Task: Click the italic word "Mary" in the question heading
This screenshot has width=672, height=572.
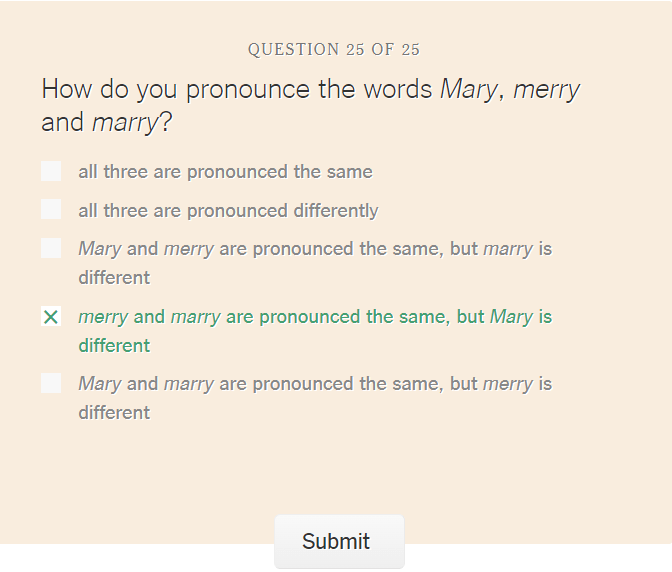Action: click(469, 90)
